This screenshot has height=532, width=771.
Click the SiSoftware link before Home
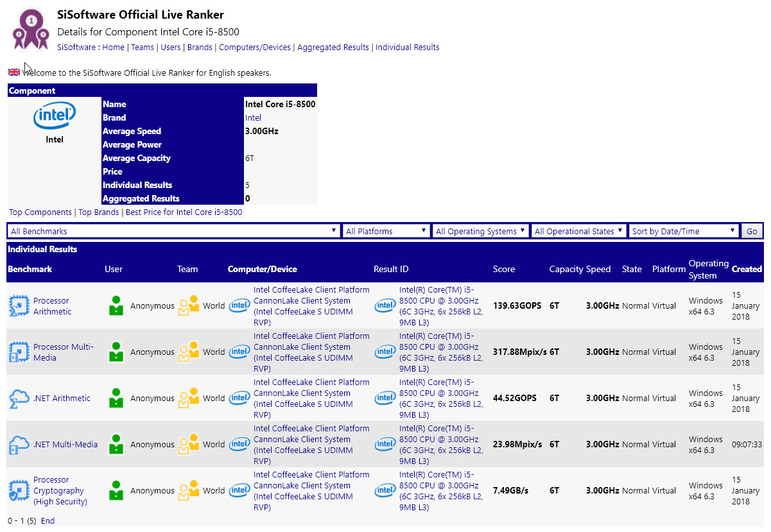(76, 47)
